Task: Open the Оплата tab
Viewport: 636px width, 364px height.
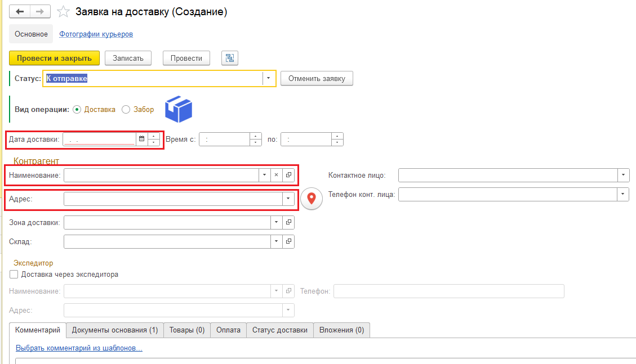Action: 228,330
